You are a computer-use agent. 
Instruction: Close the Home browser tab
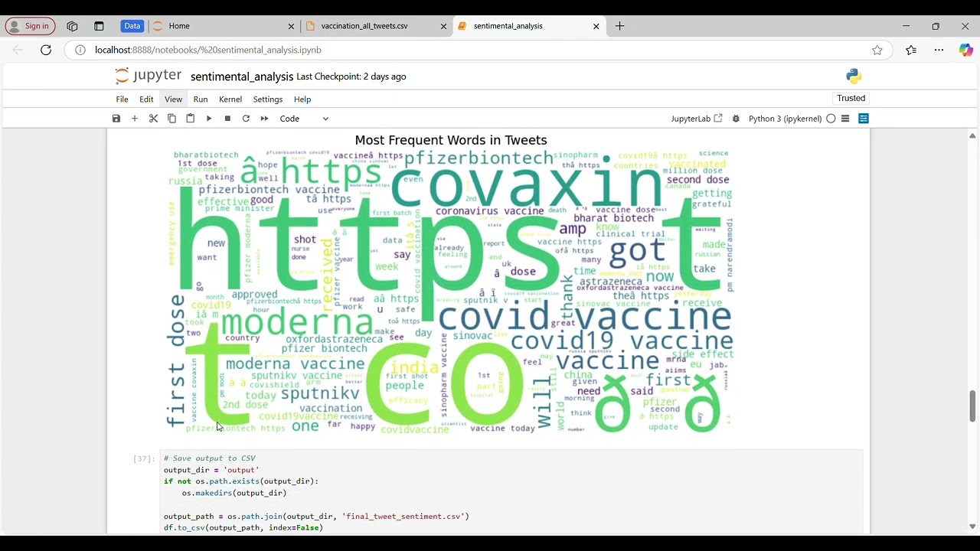291,26
